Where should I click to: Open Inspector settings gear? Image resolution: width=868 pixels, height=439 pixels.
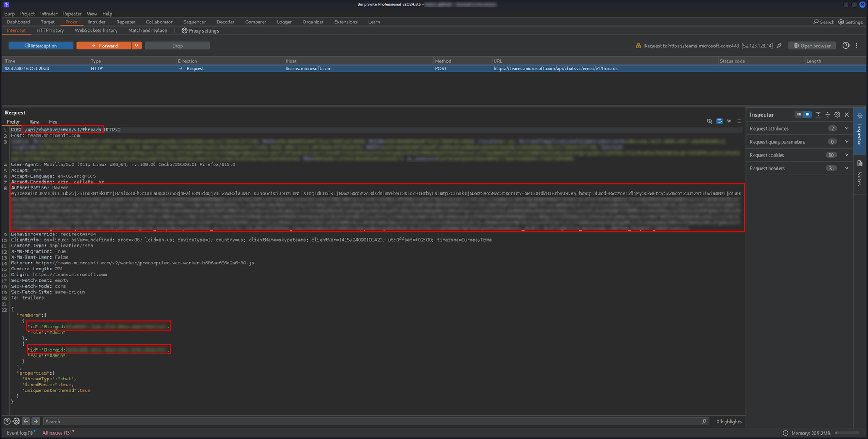coord(837,114)
